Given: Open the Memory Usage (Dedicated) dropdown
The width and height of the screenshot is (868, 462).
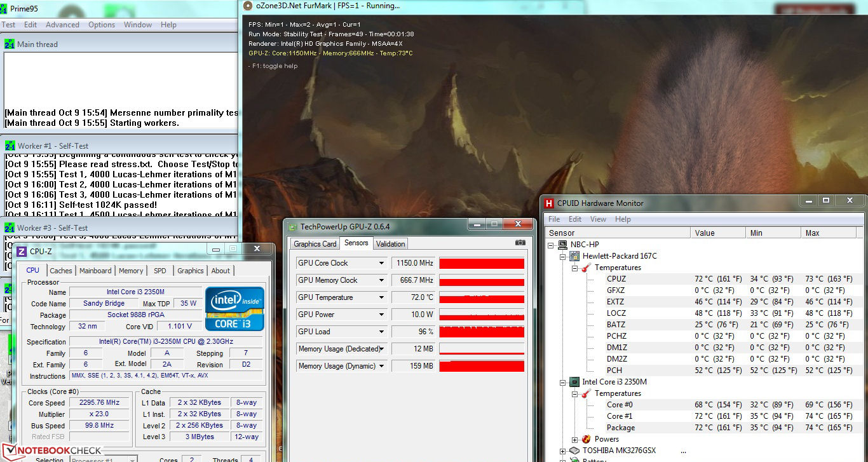Looking at the screenshot, I should 382,349.
